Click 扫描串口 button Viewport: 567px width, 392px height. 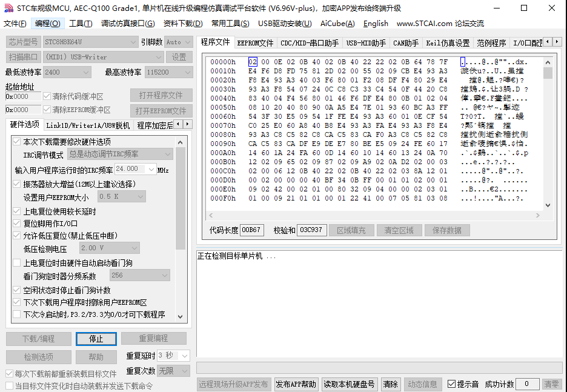coord(23,57)
